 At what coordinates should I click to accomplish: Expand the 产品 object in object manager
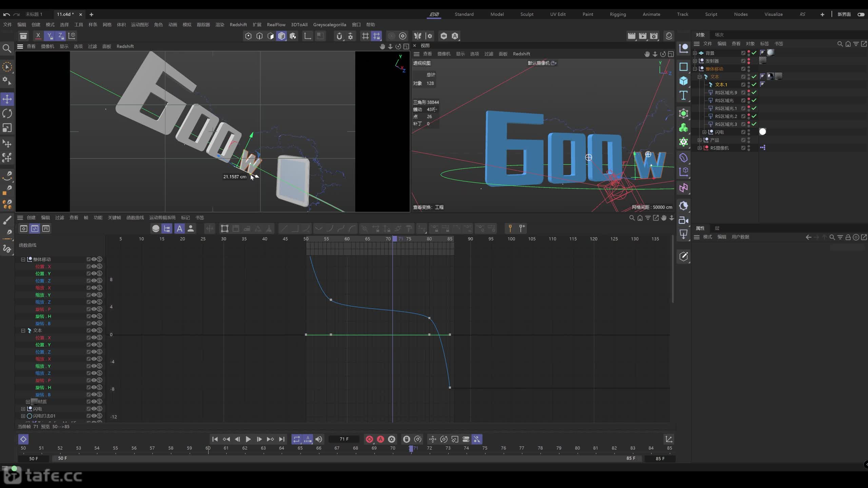(699, 140)
